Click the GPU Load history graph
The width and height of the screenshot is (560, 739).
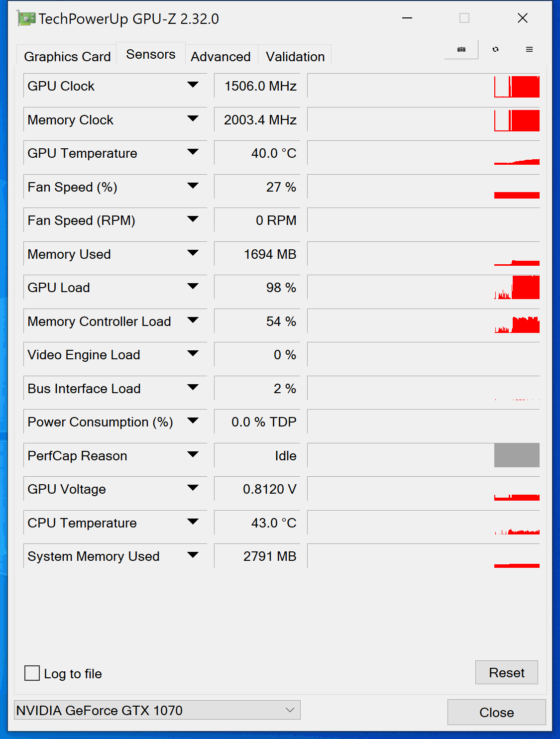[x=424, y=287]
